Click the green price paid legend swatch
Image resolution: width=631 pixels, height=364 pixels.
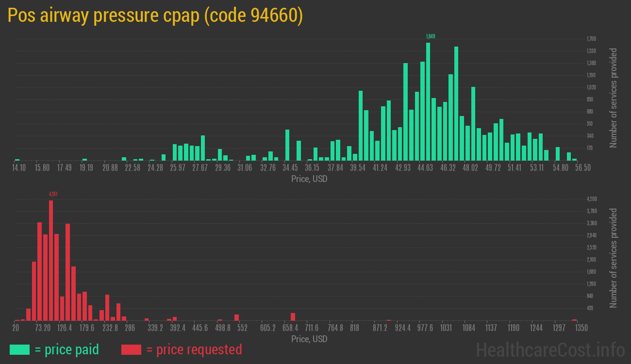(19, 349)
